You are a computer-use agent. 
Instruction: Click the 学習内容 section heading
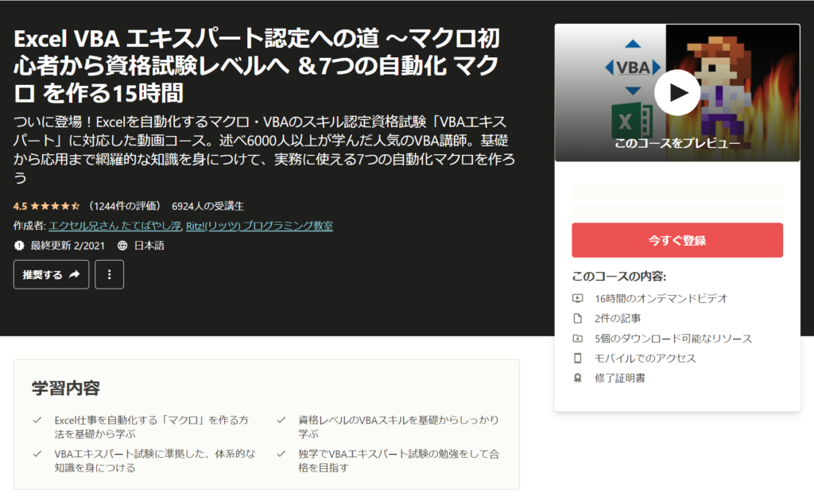pos(66,388)
